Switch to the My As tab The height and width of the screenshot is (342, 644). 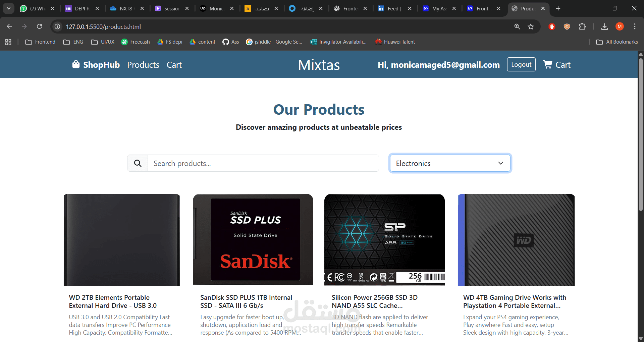click(435, 8)
